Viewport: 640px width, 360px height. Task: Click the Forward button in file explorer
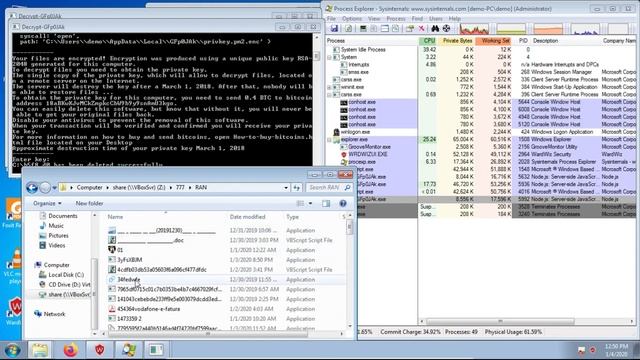45,188
